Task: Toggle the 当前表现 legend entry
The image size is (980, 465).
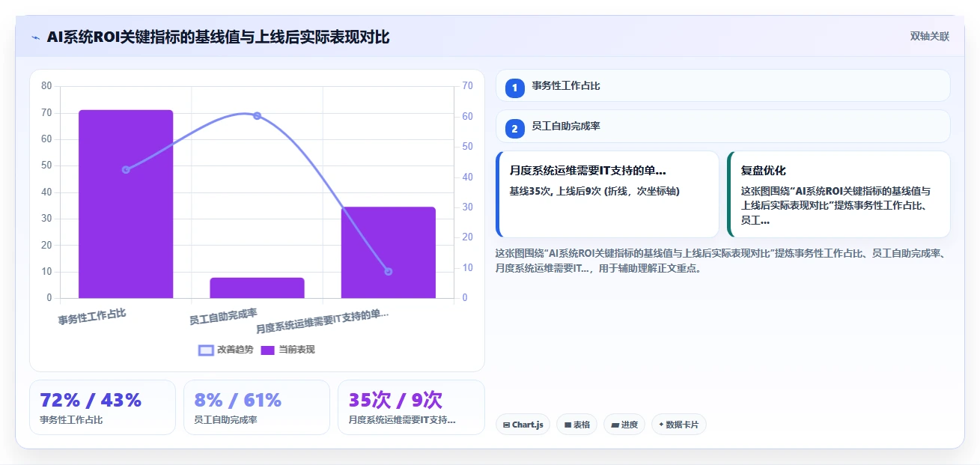Action: tap(287, 350)
